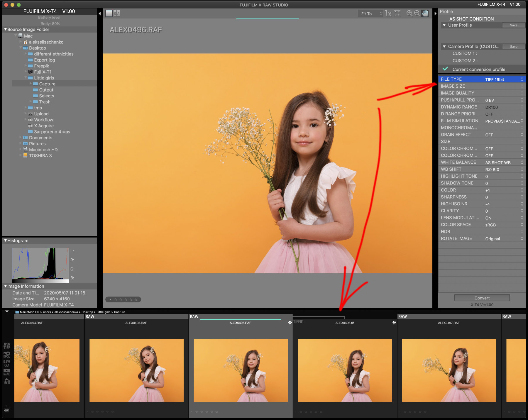Click the TOSHIBA 3 drive icon

pos(25,155)
